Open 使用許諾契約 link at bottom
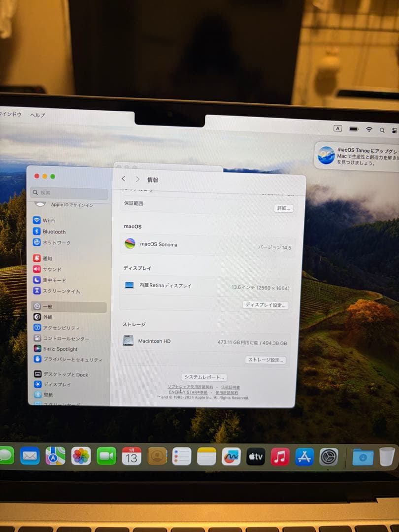The width and height of the screenshot is (399, 532). (227, 393)
